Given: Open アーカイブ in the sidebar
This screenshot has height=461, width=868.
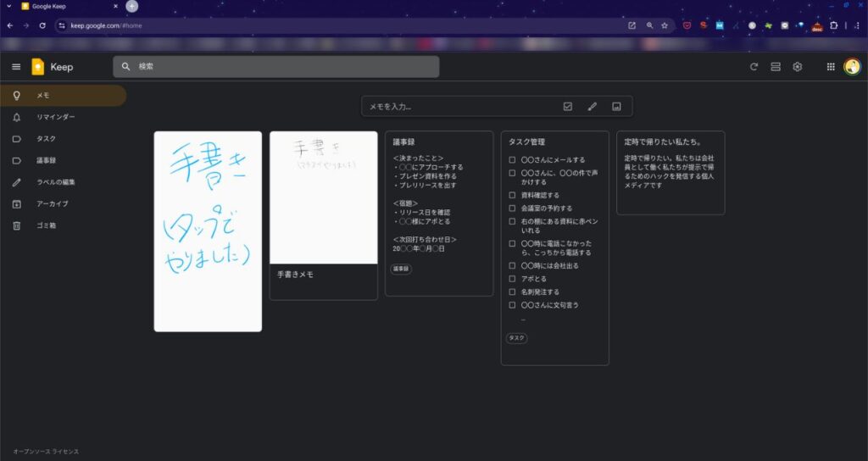Looking at the screenshot, I should coord(52,203).
